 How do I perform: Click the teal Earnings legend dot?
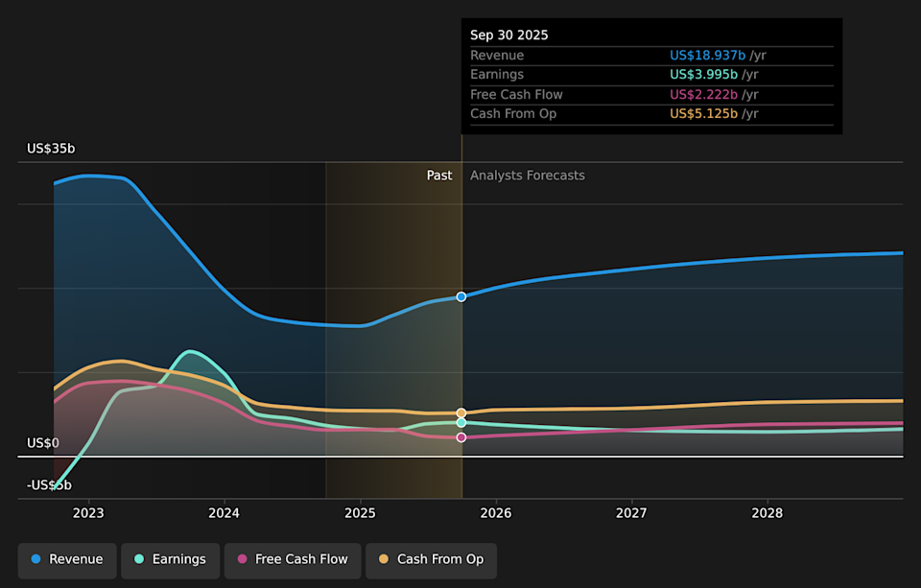pyautogui.click(x=139, y=559)
